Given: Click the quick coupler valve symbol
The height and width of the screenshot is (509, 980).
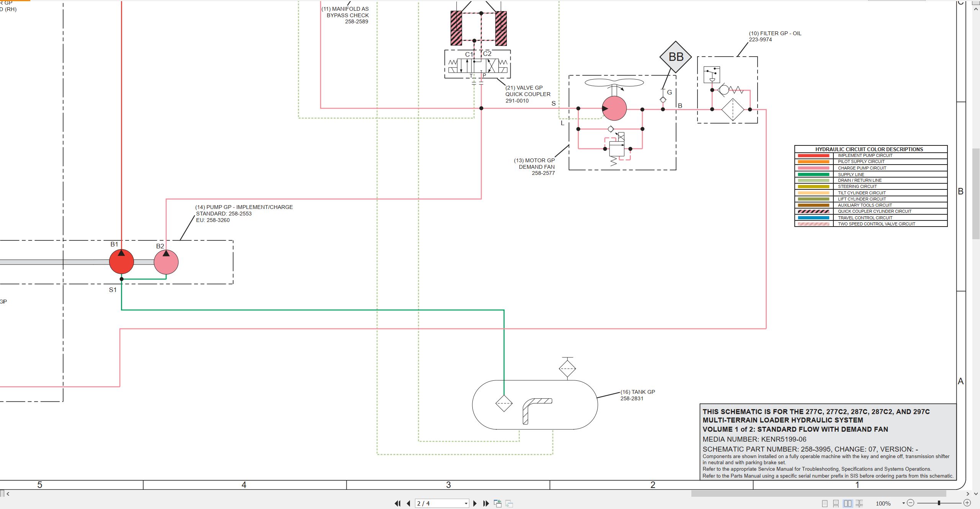Looking at the screenshot, I should (478, 66).
